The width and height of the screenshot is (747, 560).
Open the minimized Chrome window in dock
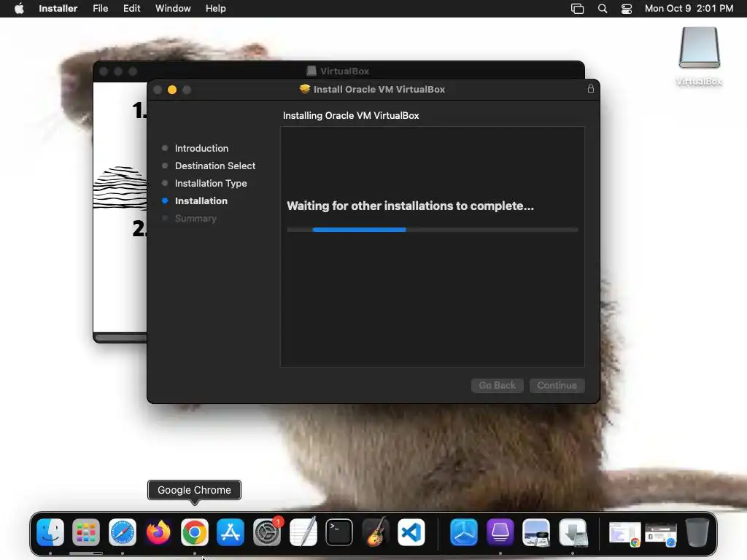pos(624,533)
